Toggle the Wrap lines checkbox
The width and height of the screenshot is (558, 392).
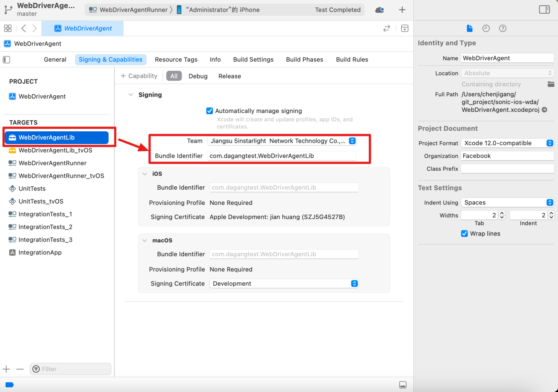[464, 234]
